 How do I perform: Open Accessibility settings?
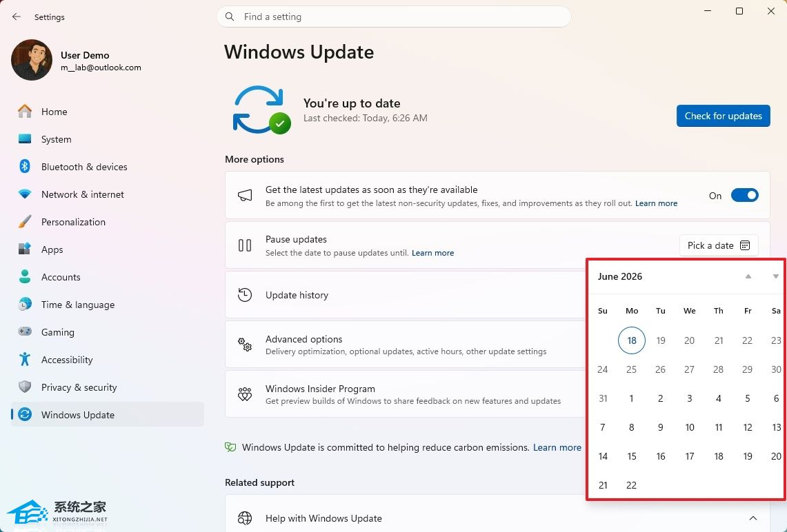pos(108,360)
